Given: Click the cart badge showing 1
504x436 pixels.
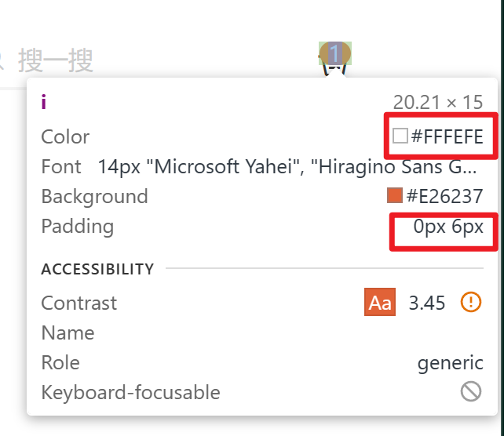Looking at the screenshot, I should click(335, 53).
